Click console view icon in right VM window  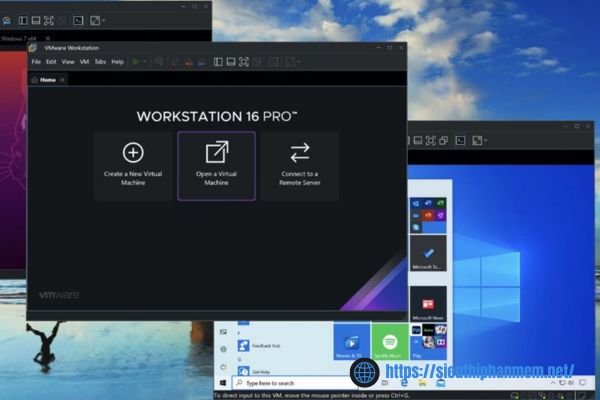pos(460,140)
